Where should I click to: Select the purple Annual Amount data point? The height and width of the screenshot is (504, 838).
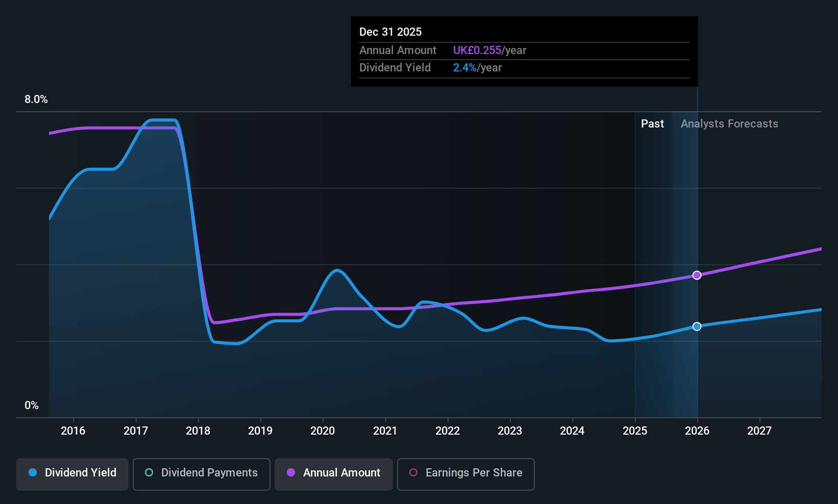point(697,275)
